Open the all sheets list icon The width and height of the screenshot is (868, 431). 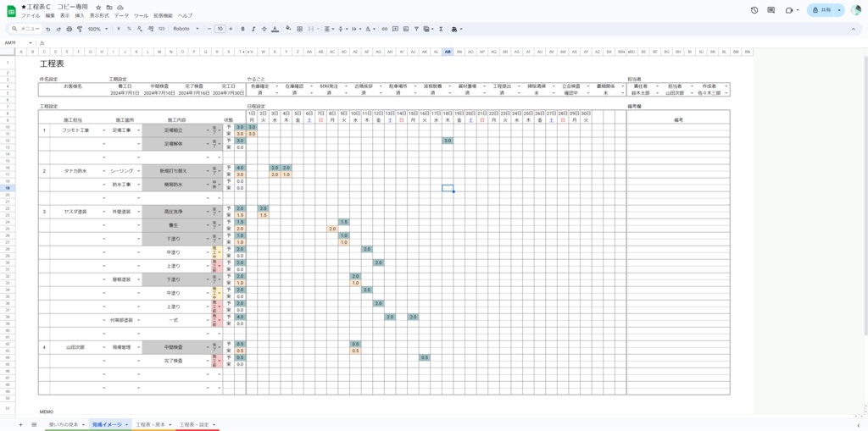pyautogui.click(x=34, y=424)
